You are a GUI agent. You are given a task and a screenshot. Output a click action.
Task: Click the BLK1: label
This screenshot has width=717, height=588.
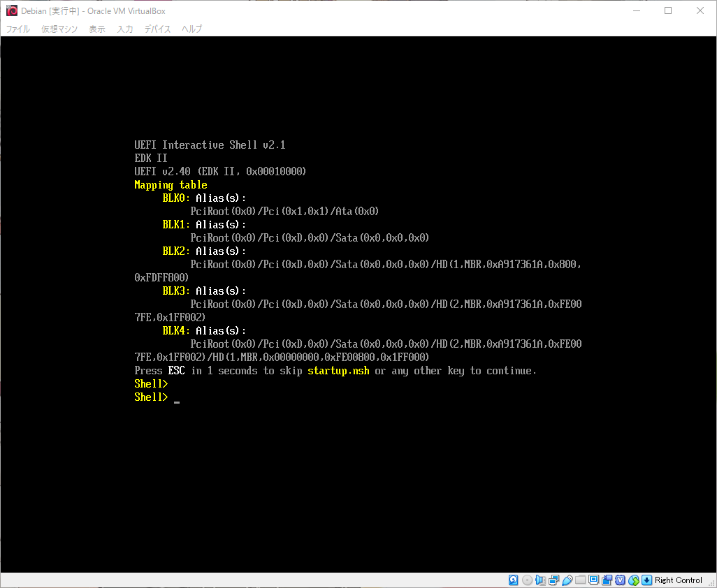176,224
